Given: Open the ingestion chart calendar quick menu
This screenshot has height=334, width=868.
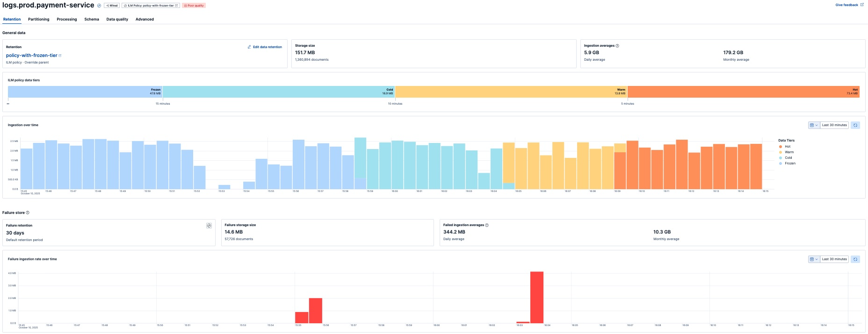Looking at the screenshot, I should (x=814, y=125).
